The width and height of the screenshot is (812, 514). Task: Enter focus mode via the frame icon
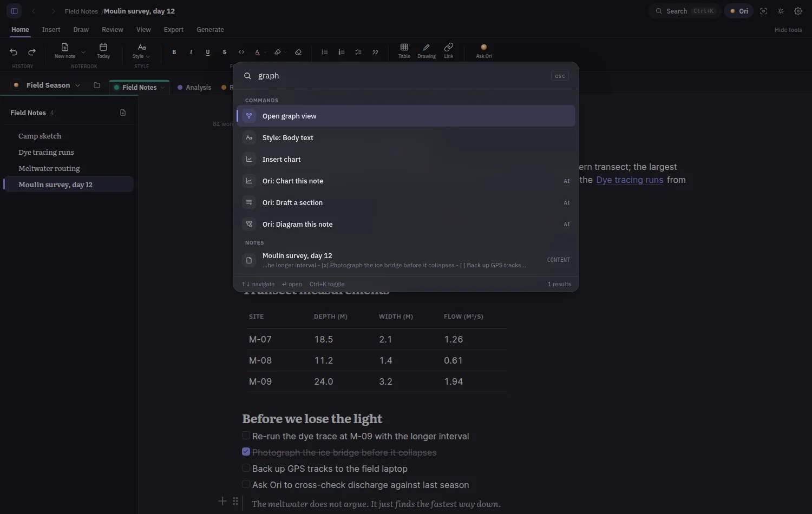[764, 11]
